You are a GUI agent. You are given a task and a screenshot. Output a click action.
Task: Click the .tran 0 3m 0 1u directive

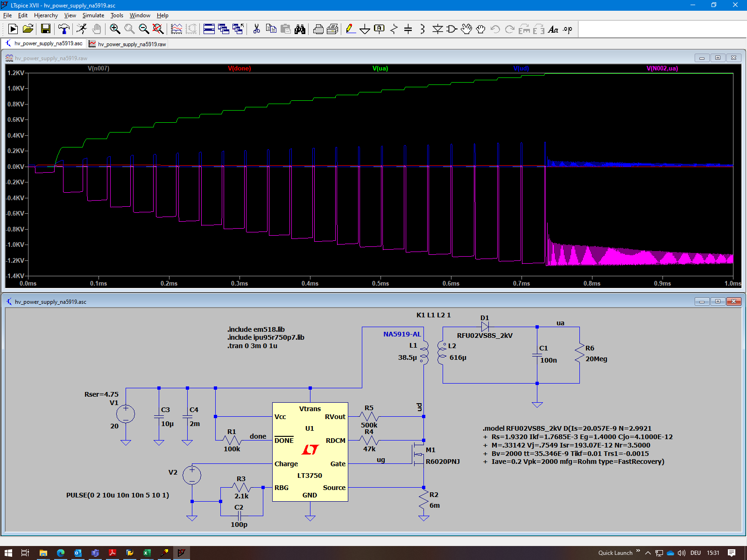click(253, 346)
